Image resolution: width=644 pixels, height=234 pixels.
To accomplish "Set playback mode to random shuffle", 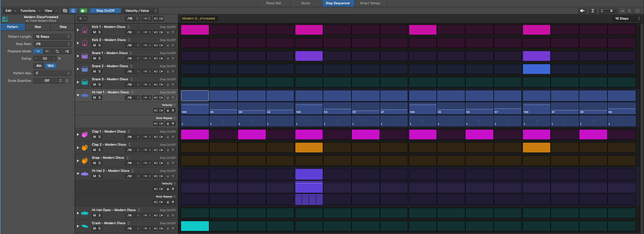I will pyautogui.click(x=67, y=51).
